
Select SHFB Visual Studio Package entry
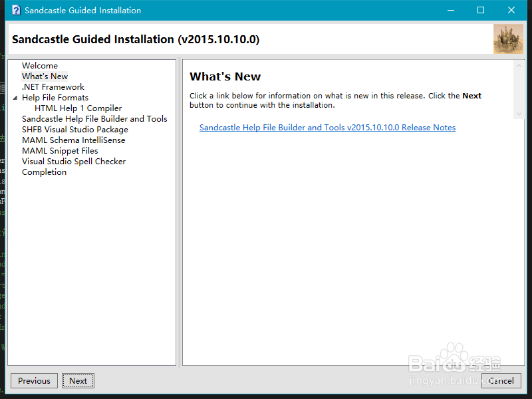click(x=75, y=130)
